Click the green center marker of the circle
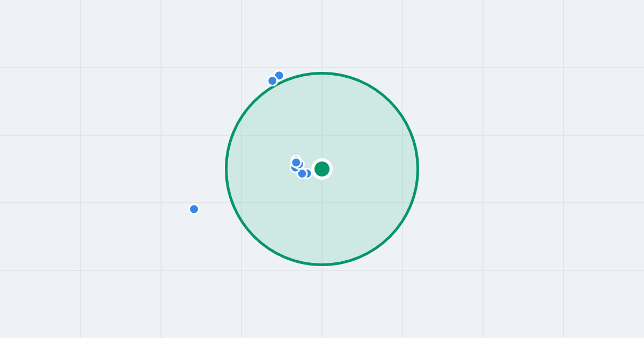Viewport: 644px width, 338px height. click(322, 169)
